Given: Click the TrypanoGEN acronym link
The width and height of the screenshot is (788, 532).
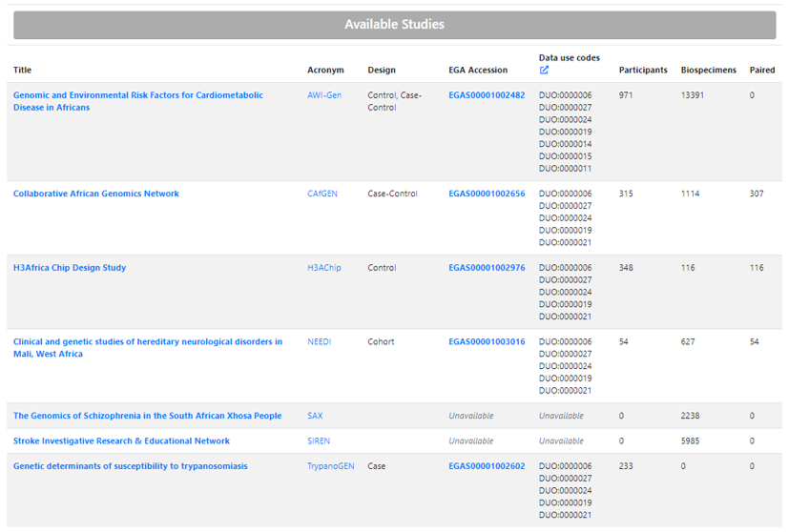Looking at the screenshot, I should (x=331, y=465).
